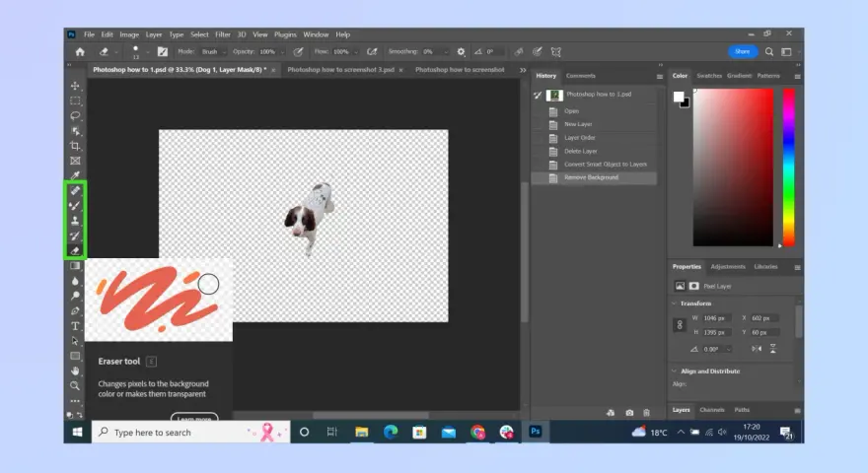Select the Hand tool
The width and height of the screenshot is (868, 473).
[75, 371]
